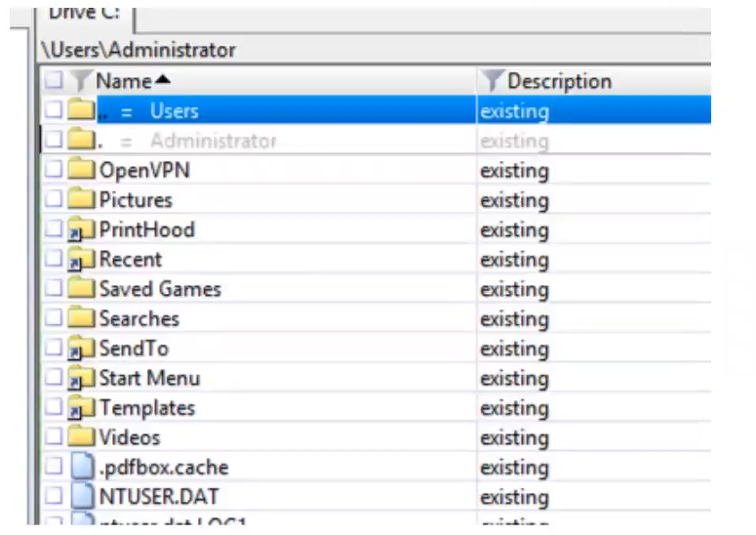
Task: Toggle the select-all checkbox in header
Action: [x=54, y=81]
